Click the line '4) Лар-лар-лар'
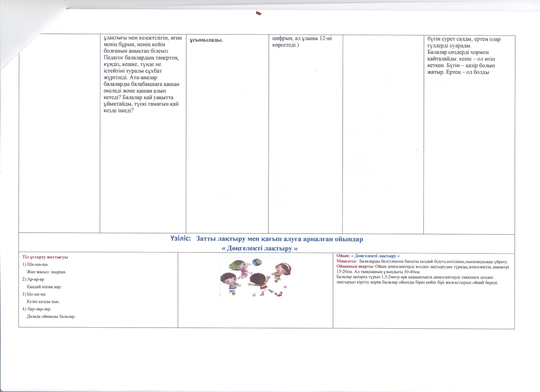Image resolution: width=540 pixels, height=392 pixels. (36, 309)
